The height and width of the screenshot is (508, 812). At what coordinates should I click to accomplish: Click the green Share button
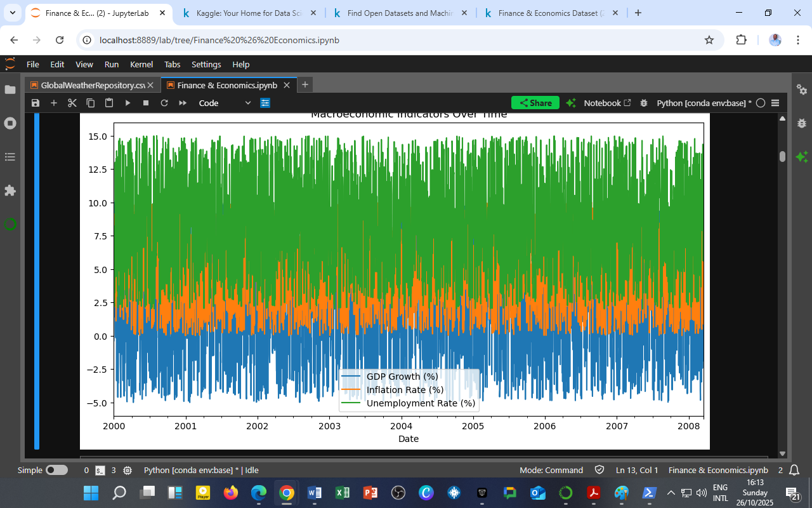point(535,103)
